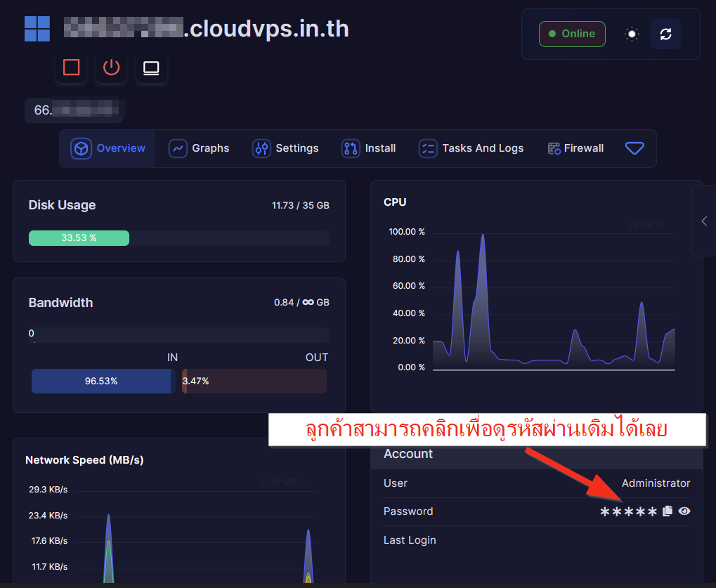Click the Disk Usage progress bar
The width and height of the screenshot is (716, 588).
coord(178,238)
